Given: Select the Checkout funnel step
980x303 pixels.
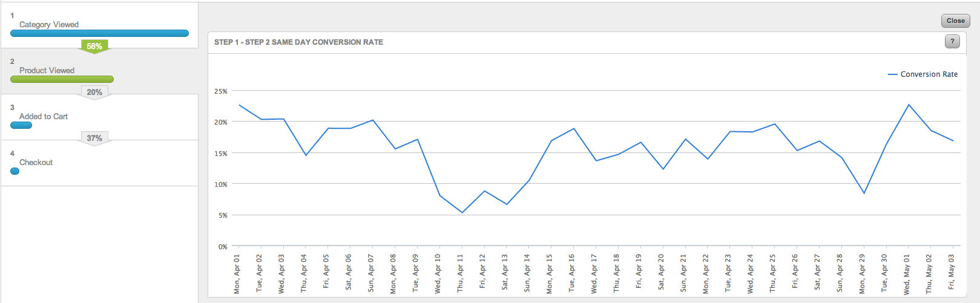Looking at the screenshot, I should (x=99, y=163).
